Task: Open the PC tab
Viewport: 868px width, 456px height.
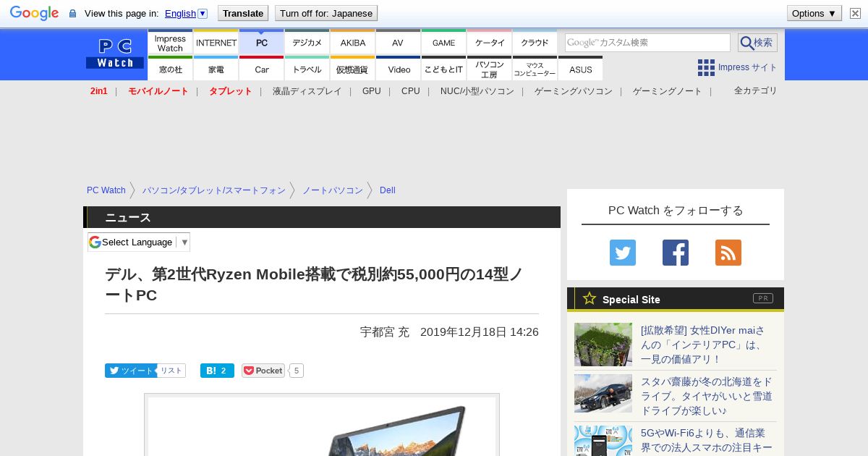Action: 262,43
